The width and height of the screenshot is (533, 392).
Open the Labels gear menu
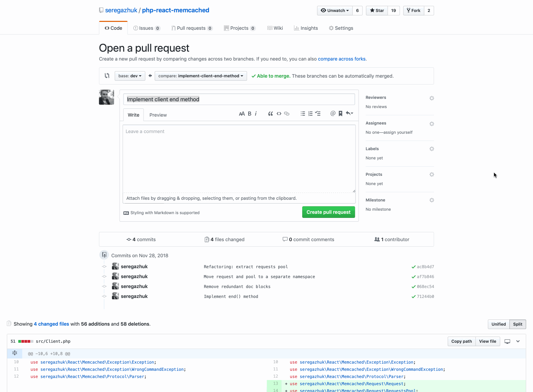click(x=432, y=149)
